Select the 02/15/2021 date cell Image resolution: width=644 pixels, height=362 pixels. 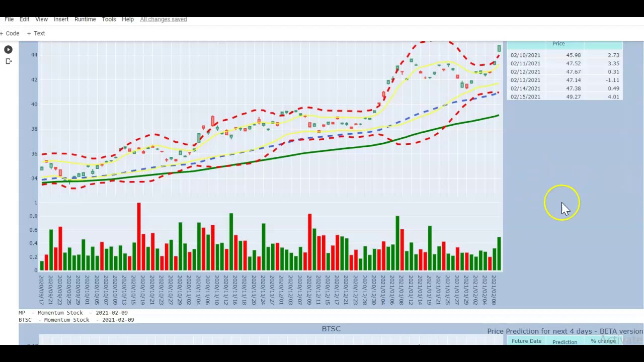[525, 97]
